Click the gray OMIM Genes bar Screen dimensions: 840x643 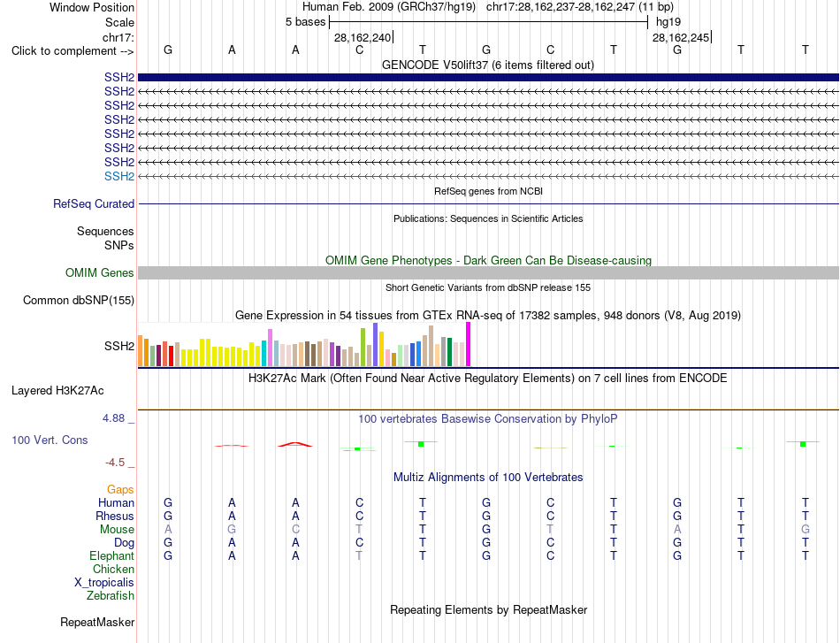(x=488, y=272)
